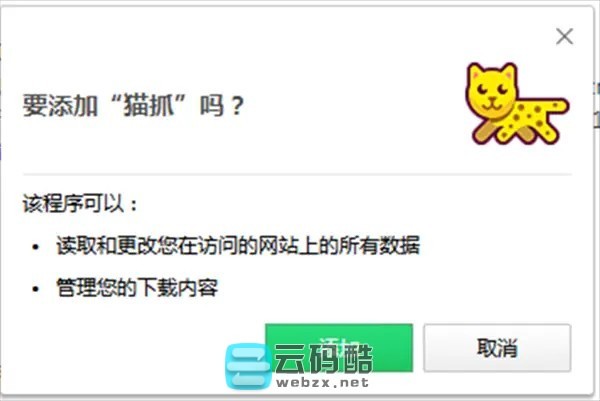Click the horizontal divider under the title
600x401 pixels.
297,174
